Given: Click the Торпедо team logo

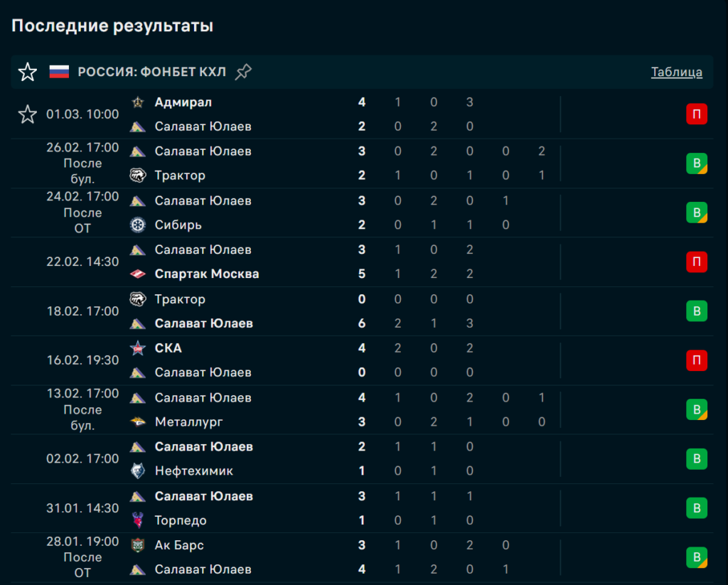Looking at the screenshot, I should (x=138, y=520).
